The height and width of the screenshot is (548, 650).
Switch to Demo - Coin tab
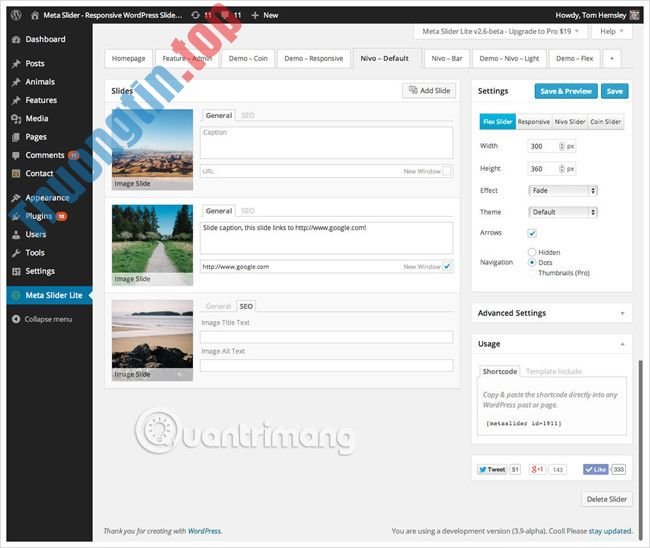(x=248, y=58)
